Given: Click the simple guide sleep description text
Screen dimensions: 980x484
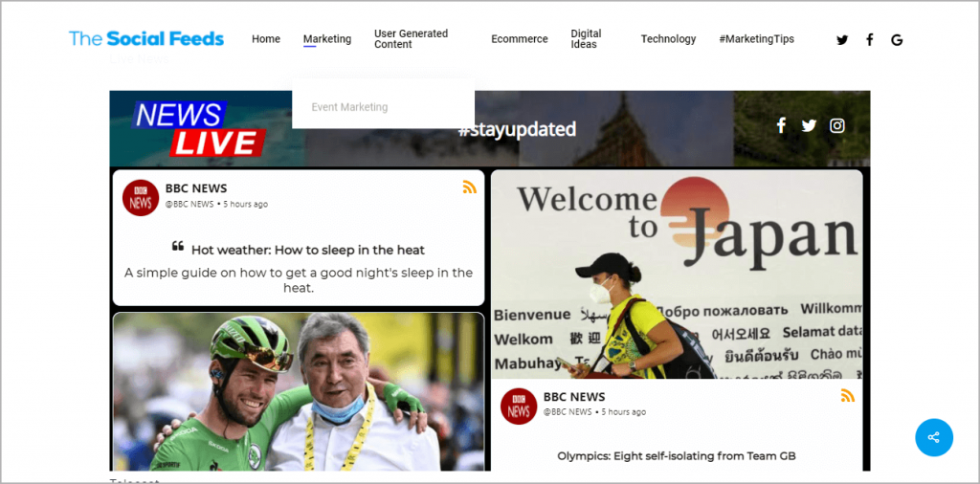Looking at the screenshot, I should tap(299, 280).
